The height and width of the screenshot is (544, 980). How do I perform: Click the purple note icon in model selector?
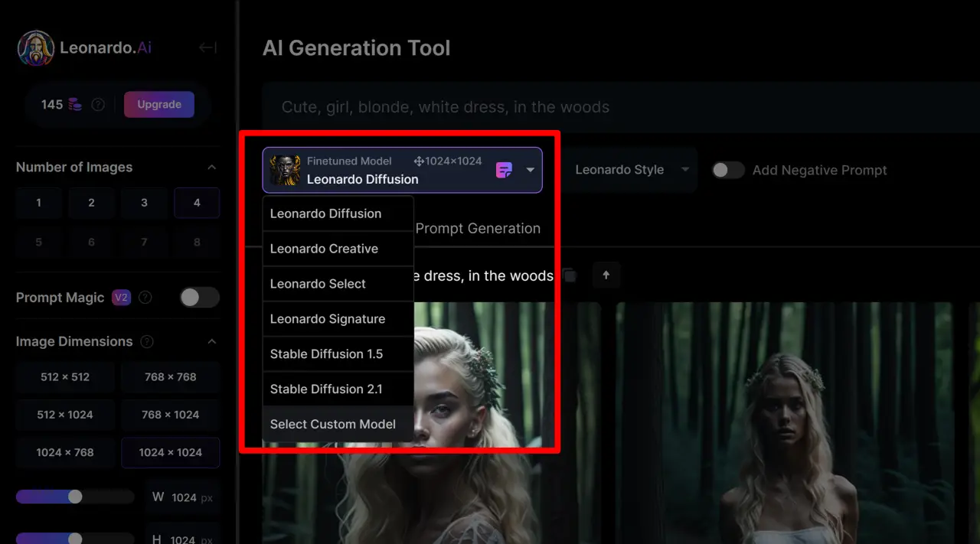(504, 170)
